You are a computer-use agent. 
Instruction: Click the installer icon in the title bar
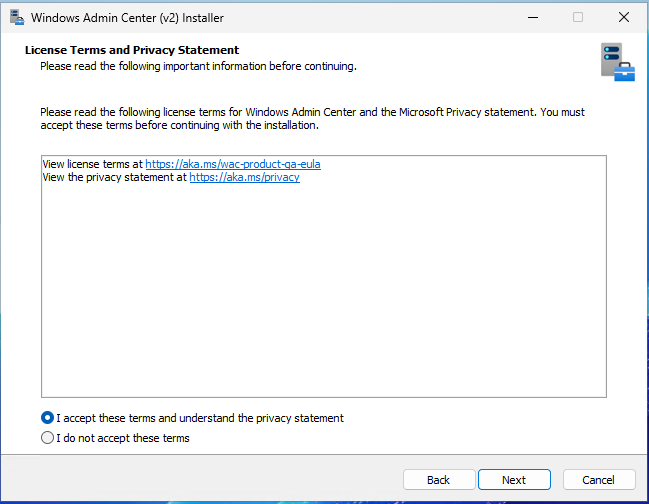click(x=16, y=17)
